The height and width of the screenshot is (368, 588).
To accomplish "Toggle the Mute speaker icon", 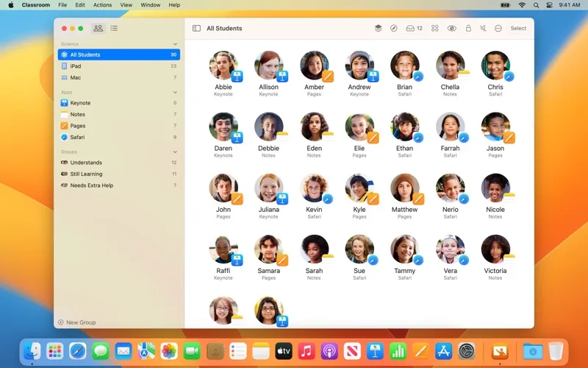I will (x=483, y=28).
